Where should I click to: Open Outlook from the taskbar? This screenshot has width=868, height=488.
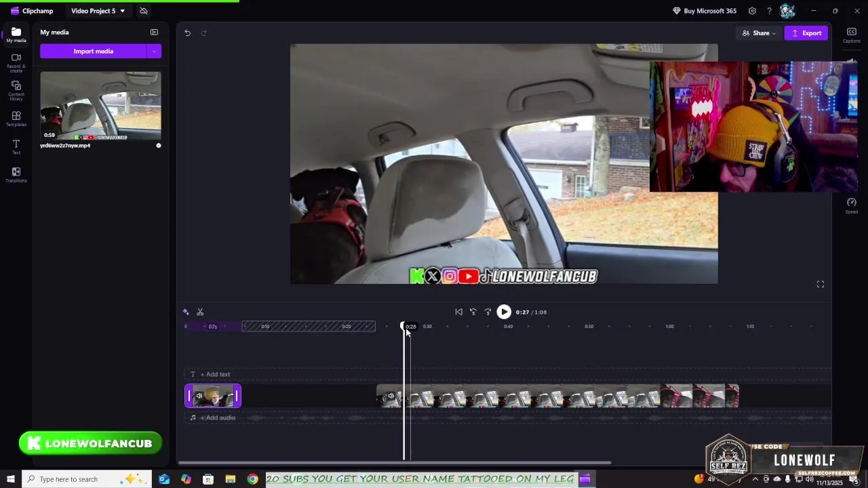pos(164,479)
